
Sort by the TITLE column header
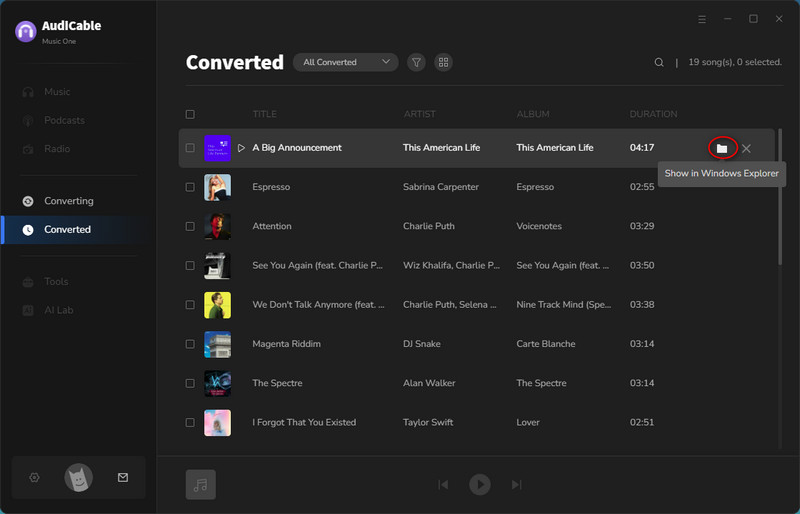264,114
